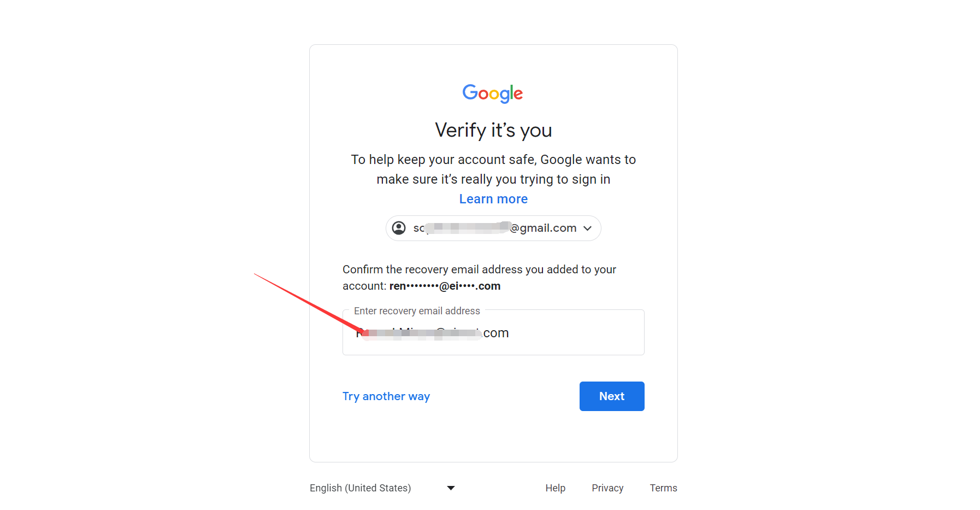
Task: Click the Enter recovery email address label
Action: [417, 310]
